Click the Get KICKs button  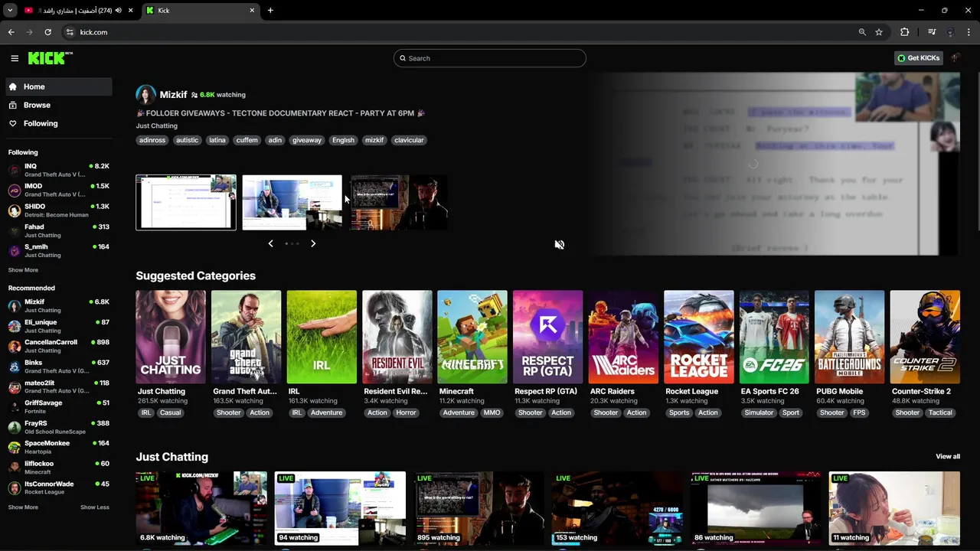coord(918,58)
